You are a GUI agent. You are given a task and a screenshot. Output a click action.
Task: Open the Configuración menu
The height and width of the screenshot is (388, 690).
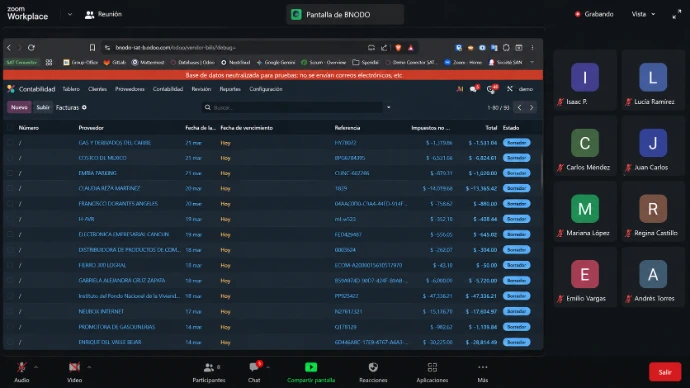click(x=266, y=89)
